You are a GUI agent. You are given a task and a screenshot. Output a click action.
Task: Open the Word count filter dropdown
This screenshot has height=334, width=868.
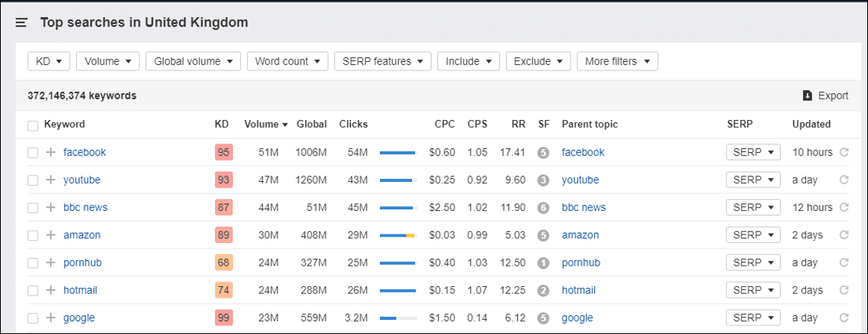coord(288,61)
